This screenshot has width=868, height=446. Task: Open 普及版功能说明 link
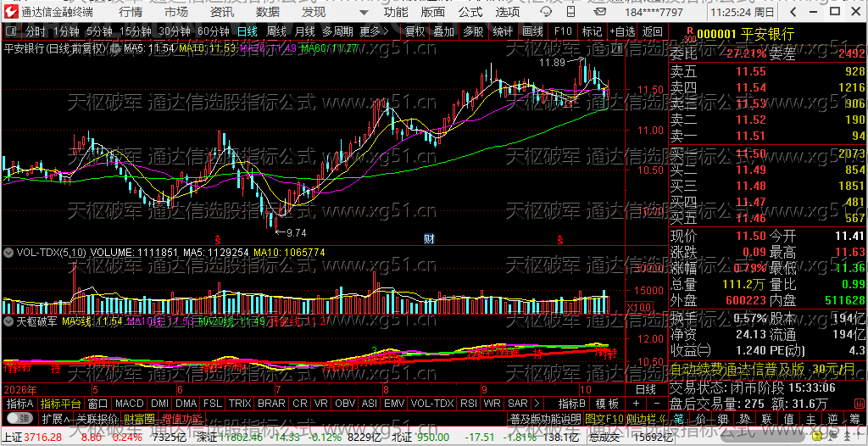point(545,418)
